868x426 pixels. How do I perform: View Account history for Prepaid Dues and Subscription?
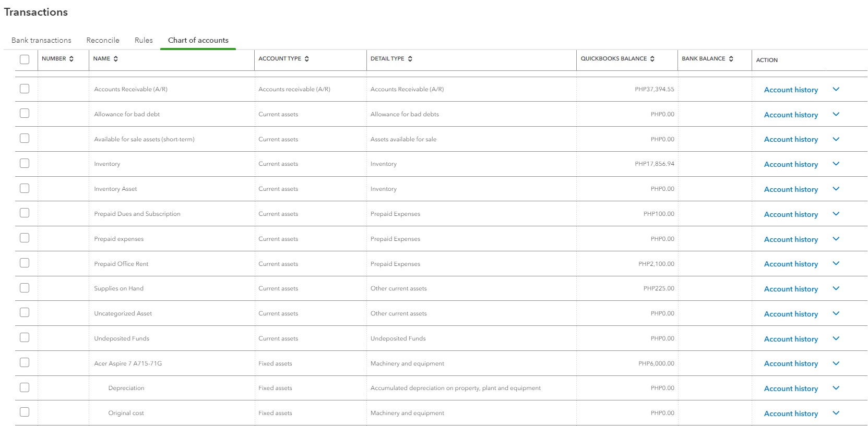[x=791, y=214]
